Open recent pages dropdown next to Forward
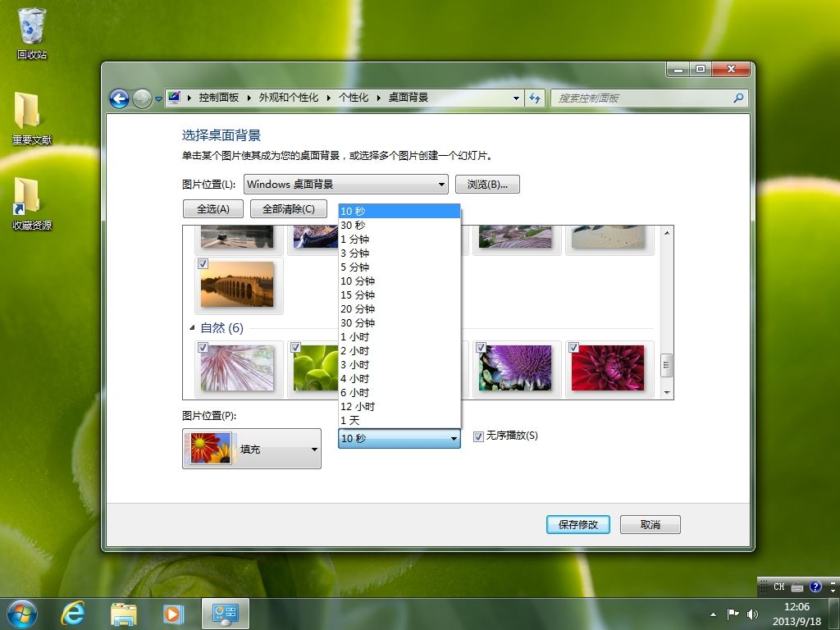The height and width of the screenshot is (630, 840). point(158,99)
